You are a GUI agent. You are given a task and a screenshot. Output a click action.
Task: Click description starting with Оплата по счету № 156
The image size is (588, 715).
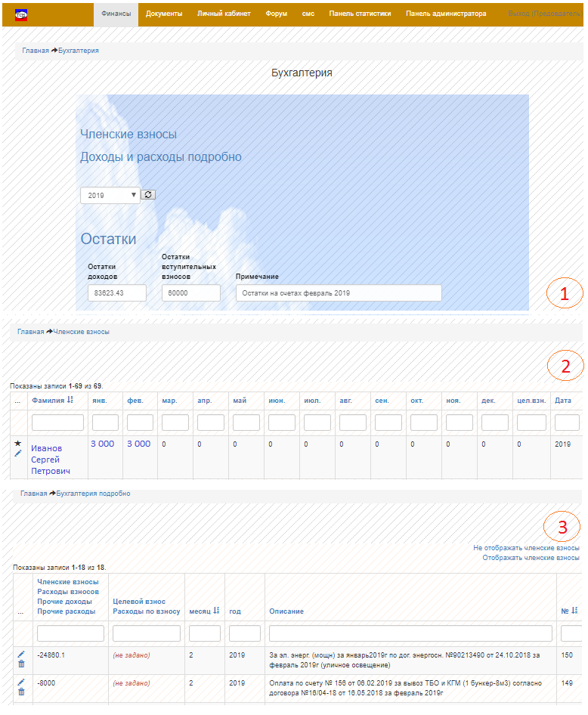pos(405,688)
